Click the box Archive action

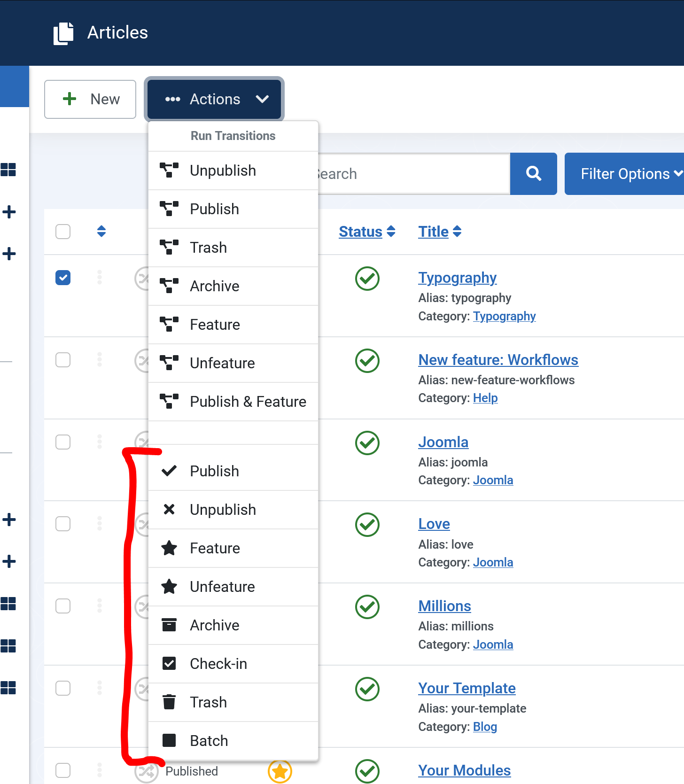coord(233,625)
